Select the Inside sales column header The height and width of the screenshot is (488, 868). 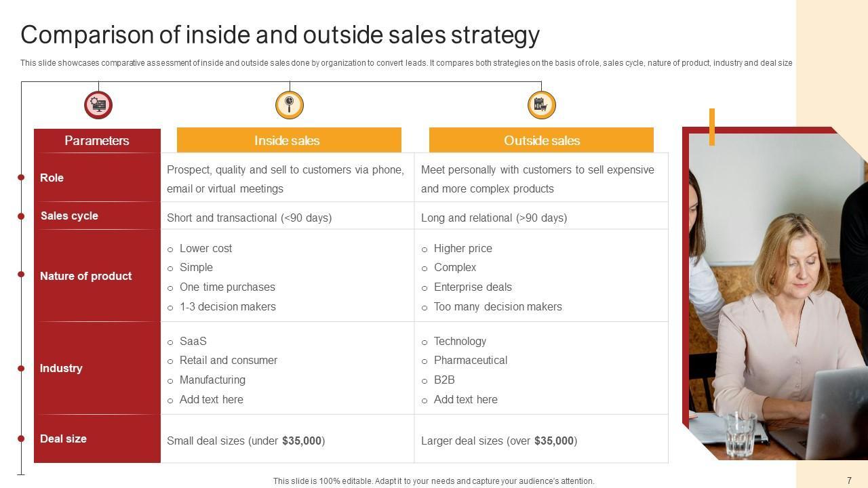tap(289, 141)
